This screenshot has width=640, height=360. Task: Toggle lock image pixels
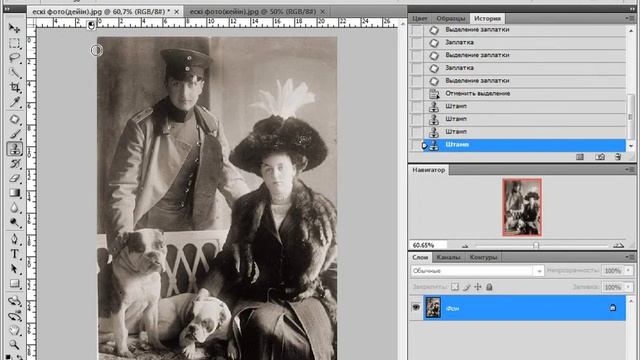[467, 287]
